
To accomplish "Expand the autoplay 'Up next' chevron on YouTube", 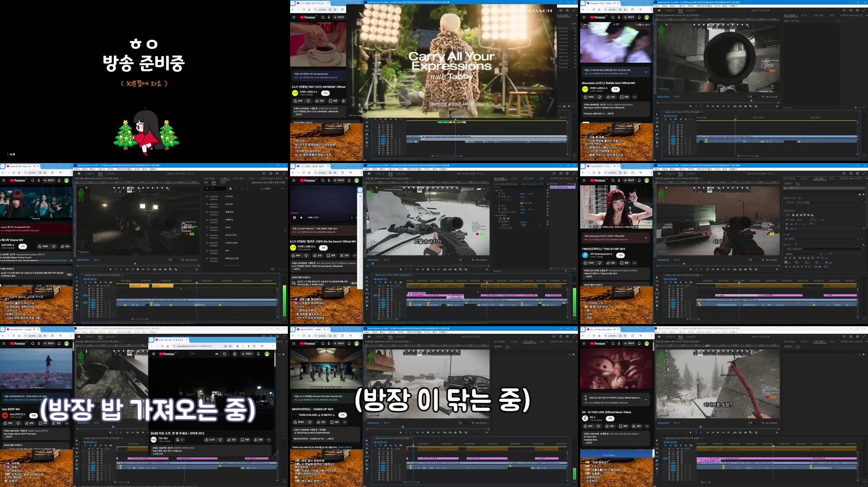I will [646, 72].
